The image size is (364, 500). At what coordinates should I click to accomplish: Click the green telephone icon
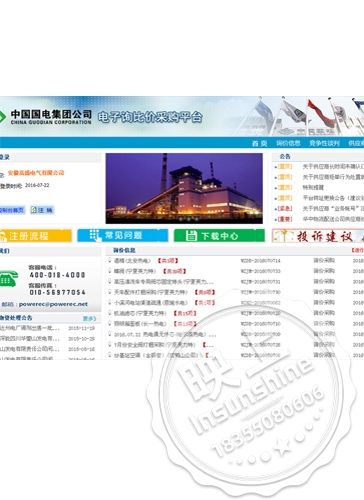pos(9,278)
